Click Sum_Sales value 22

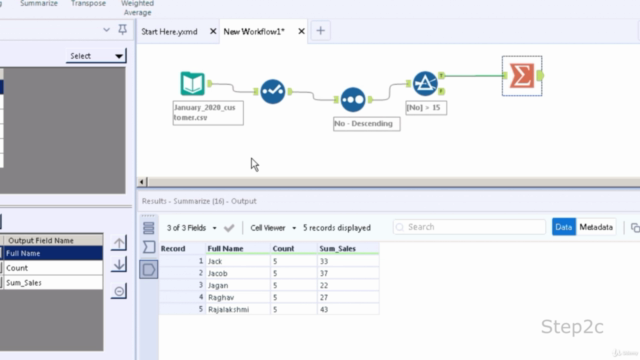point(348,285)
